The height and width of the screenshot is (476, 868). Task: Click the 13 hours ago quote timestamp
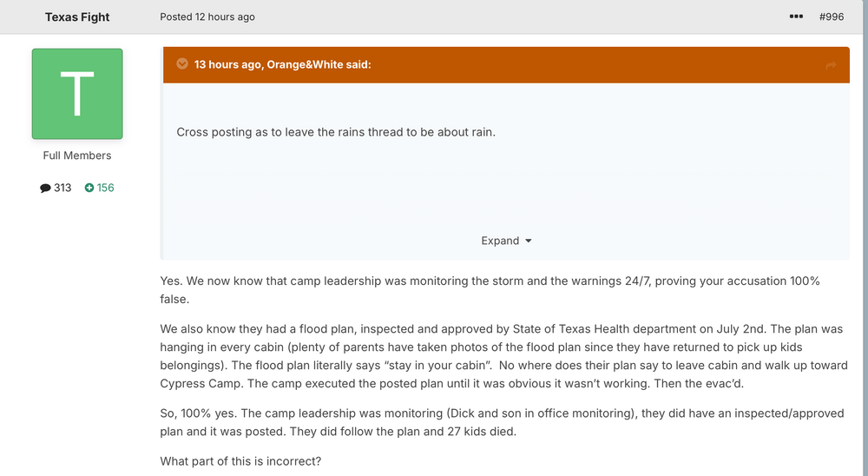tap(227, 64)
